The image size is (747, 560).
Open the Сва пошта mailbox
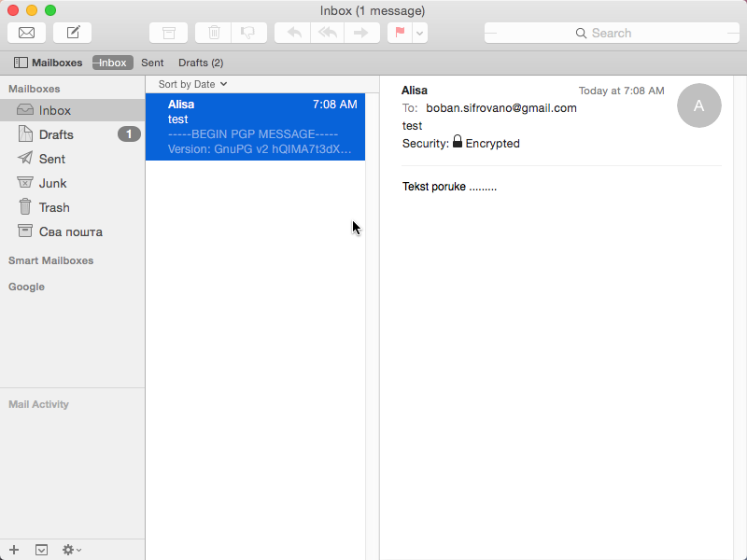(x=73, y=231)
